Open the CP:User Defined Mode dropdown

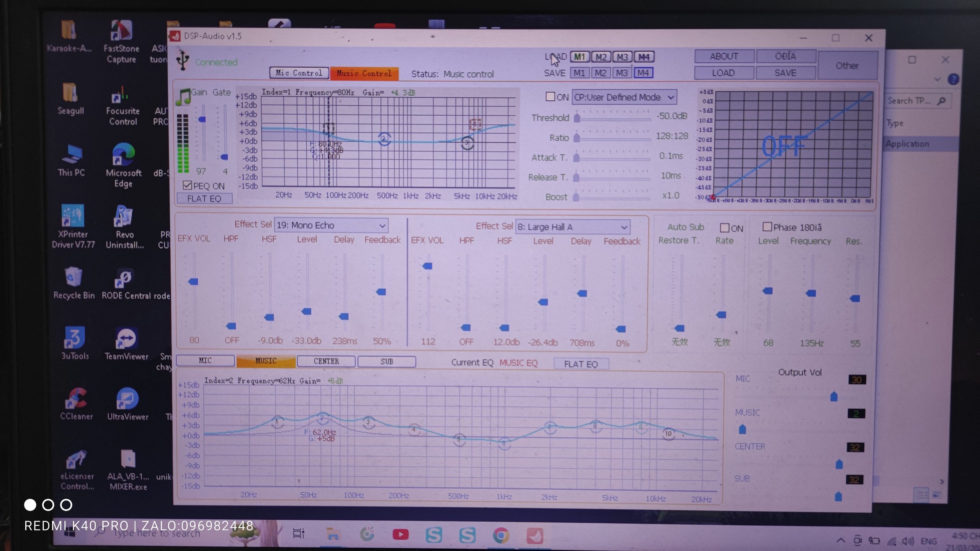point(624,97)
